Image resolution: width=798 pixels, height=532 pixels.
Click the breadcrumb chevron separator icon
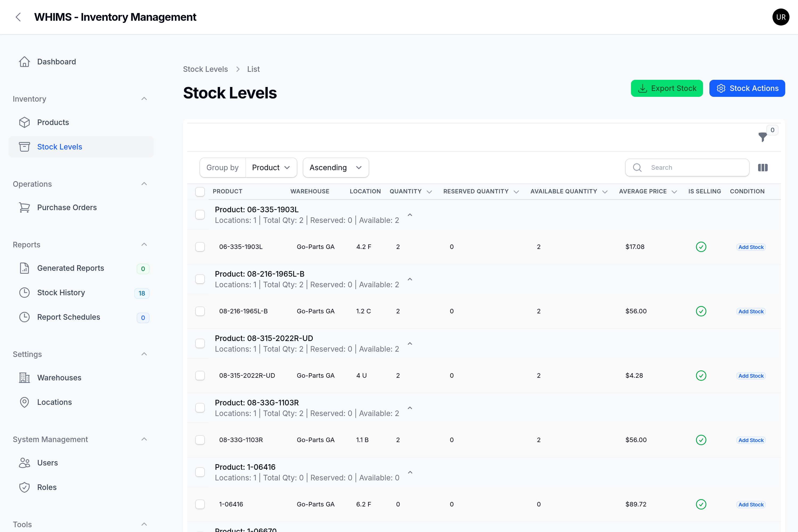point(238,69)
